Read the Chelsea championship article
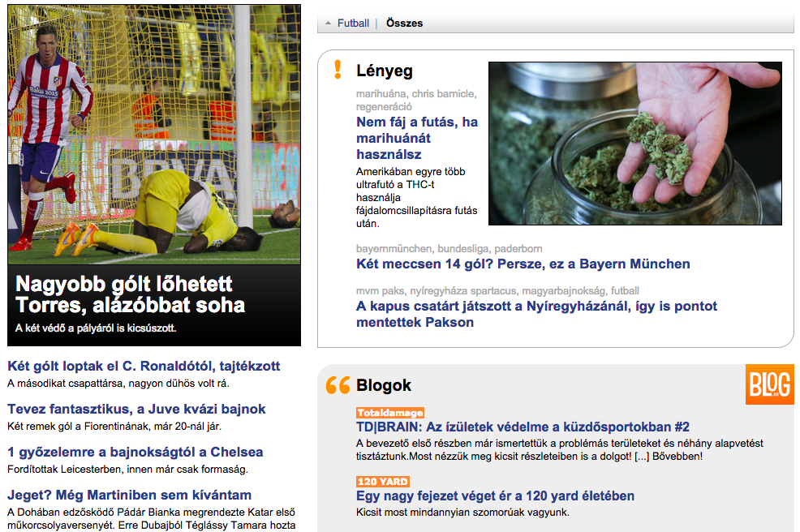 [135, 452]
